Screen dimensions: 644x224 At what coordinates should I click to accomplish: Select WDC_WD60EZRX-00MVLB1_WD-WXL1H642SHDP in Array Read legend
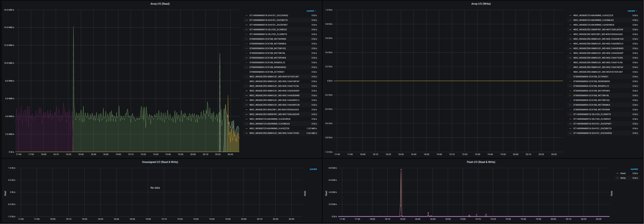274,91
